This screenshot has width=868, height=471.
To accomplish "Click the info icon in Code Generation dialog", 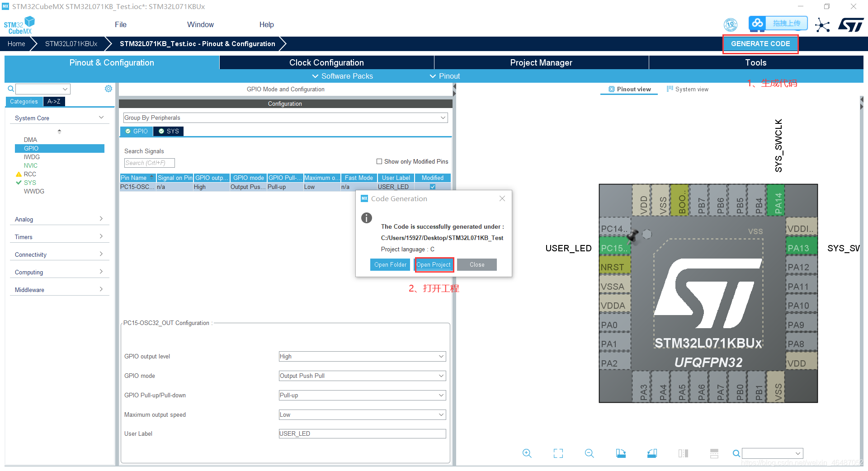I will coord(367,218).
